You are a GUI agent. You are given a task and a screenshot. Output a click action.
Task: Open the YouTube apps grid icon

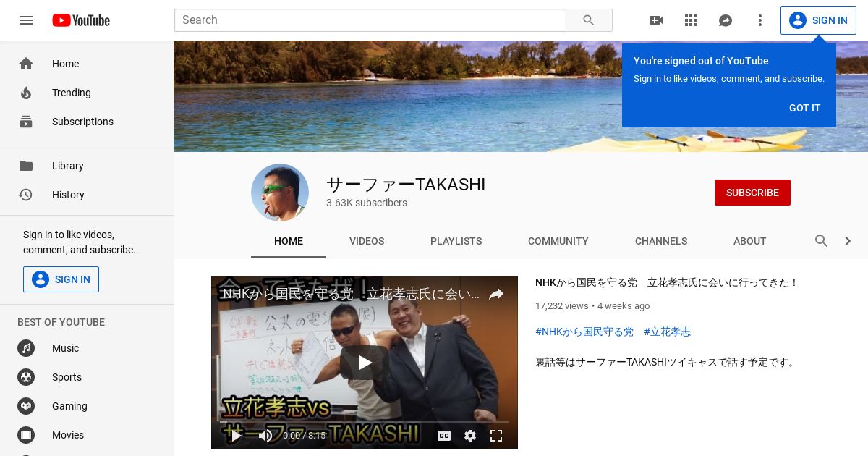[691, 20]
